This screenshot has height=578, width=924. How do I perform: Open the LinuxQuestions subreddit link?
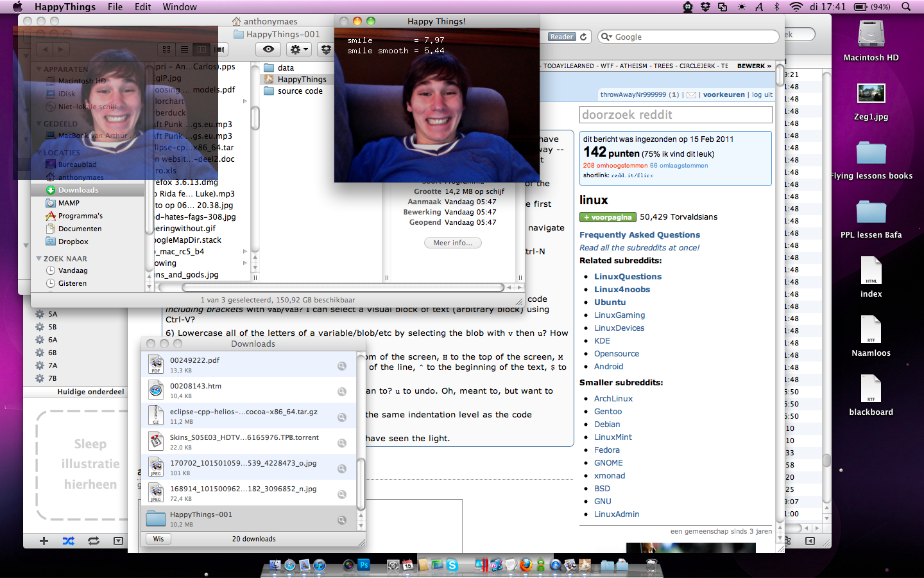(x=627, y=277)
